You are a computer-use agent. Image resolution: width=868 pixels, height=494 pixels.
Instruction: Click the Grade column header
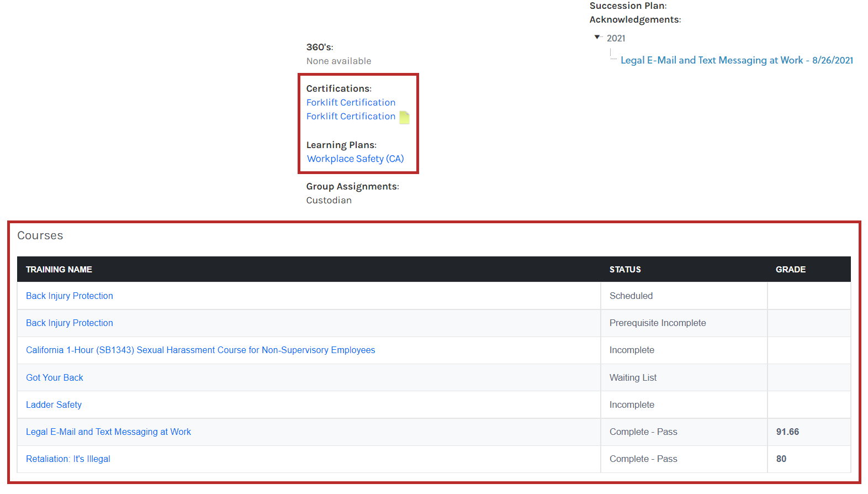[790, 269]
